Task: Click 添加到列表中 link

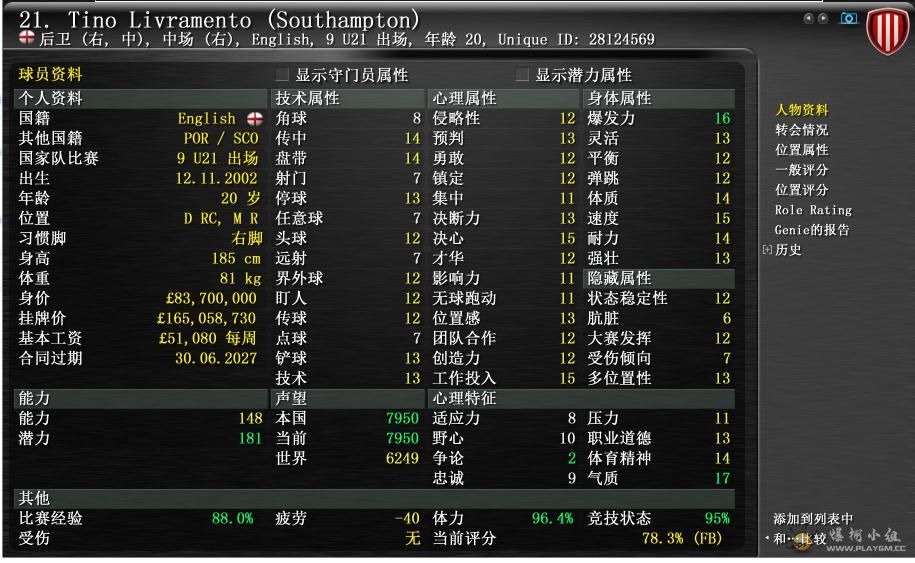Action: click(x=813, y=519)
